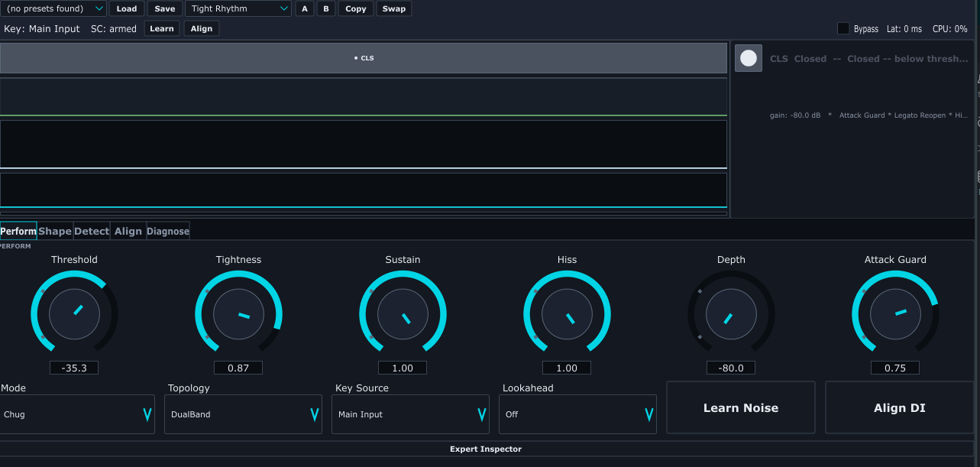The image size is (980, 467).
Task: Open the presets dropdown showing no presets found
Action: point(53,8)
